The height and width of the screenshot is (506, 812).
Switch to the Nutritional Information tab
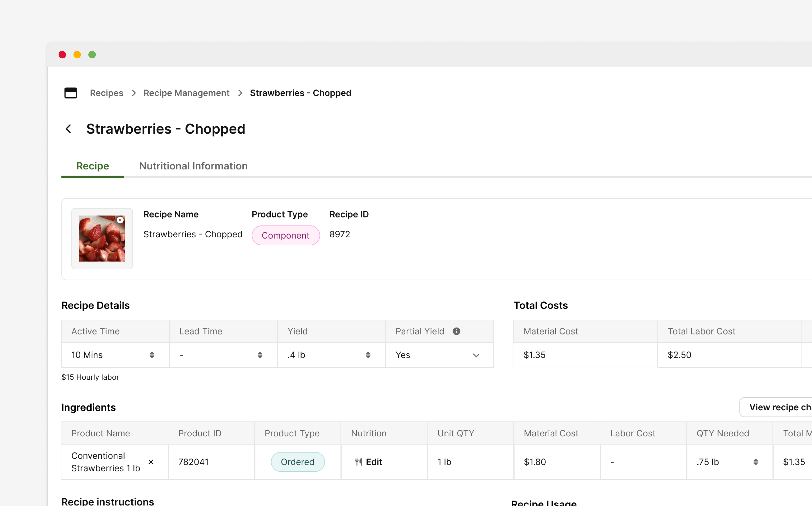[193, 166]
